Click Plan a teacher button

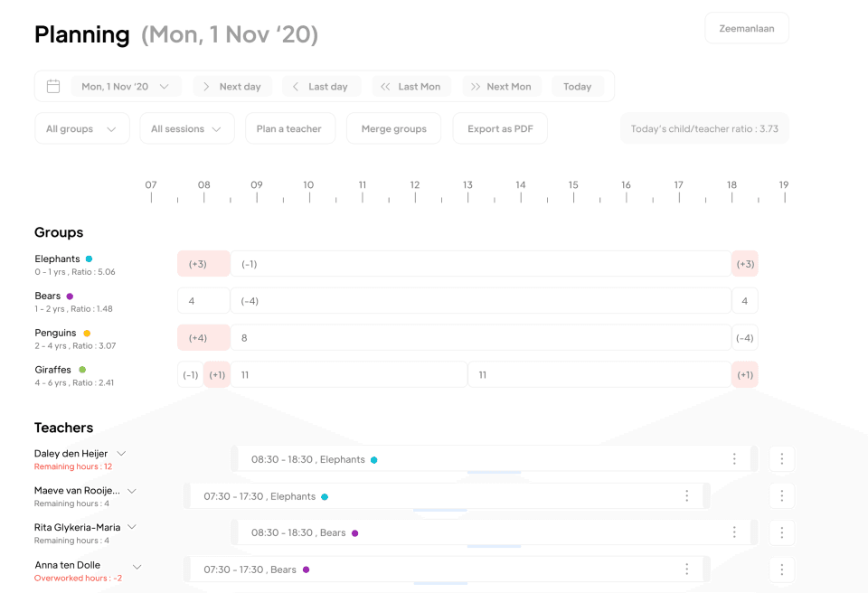pyautogui.click(x=290, y=128)
